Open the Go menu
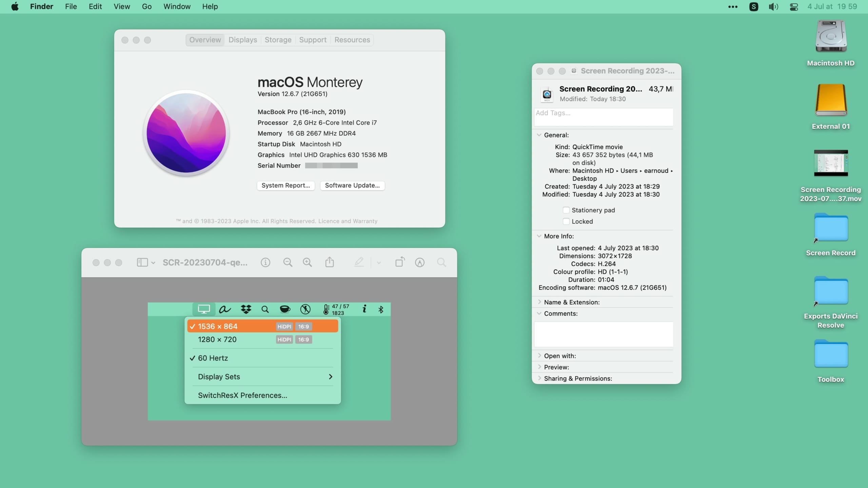Image resolution: width=868 pixels, height=488 pixels. point(146,7)
